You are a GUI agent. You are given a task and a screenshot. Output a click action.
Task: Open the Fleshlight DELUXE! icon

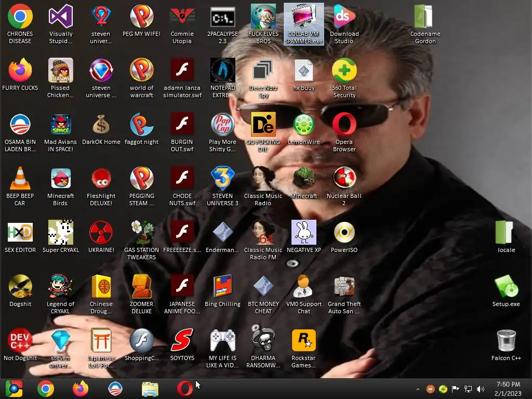click(x=101, y=178)
